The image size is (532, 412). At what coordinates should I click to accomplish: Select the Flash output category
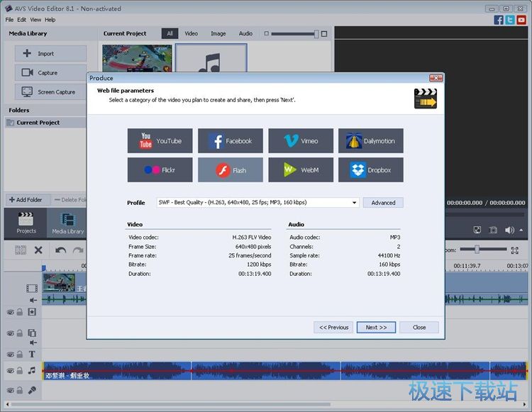pyautogui.click(x=231, y=169)
